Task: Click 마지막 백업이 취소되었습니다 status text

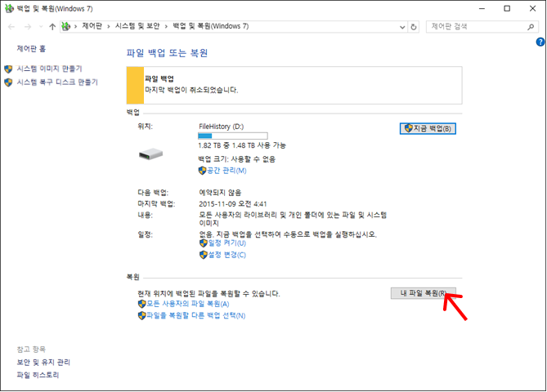Action: click(191, 91)
